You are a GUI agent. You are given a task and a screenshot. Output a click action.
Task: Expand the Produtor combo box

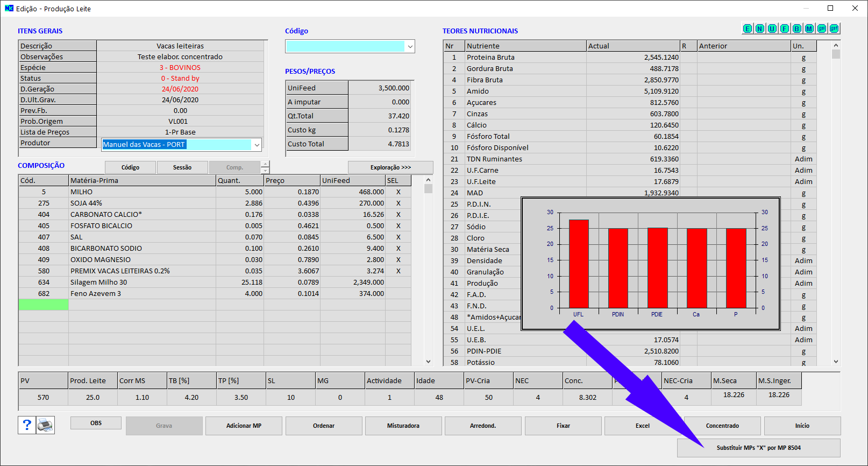[x=257, y=145]
